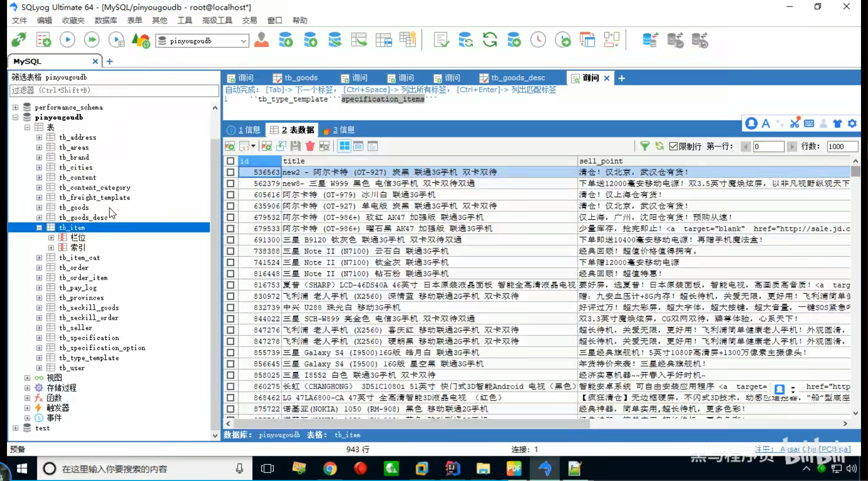Expand the 视图 views node
The width and height of the screenshot is (868, 481).
27,378
